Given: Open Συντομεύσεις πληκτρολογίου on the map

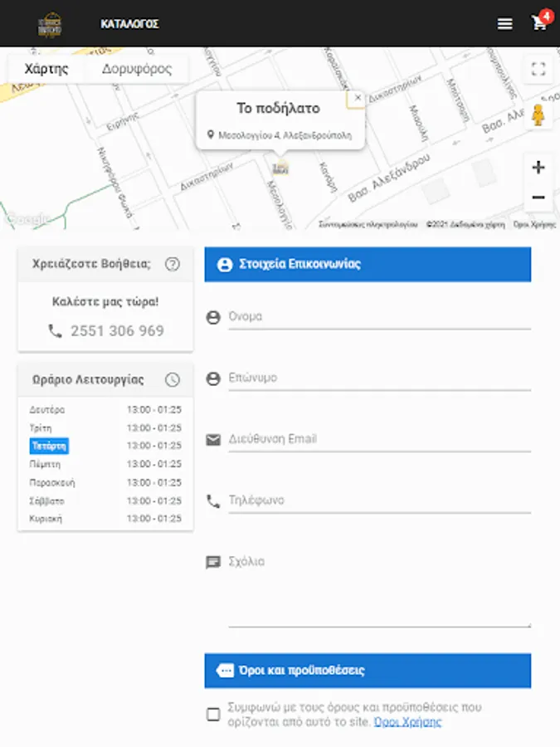Looking at the screenshot, I should (x=368, y=224).
